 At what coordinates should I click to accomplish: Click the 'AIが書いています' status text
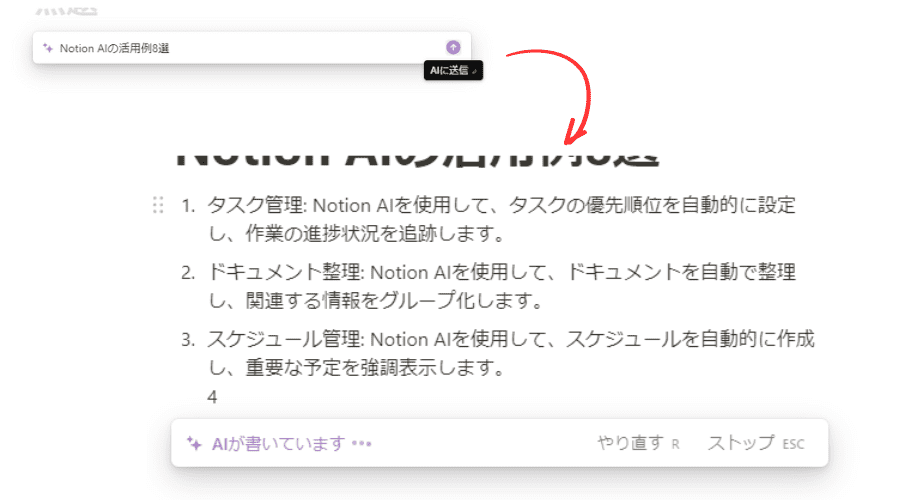tap(278, 444)
